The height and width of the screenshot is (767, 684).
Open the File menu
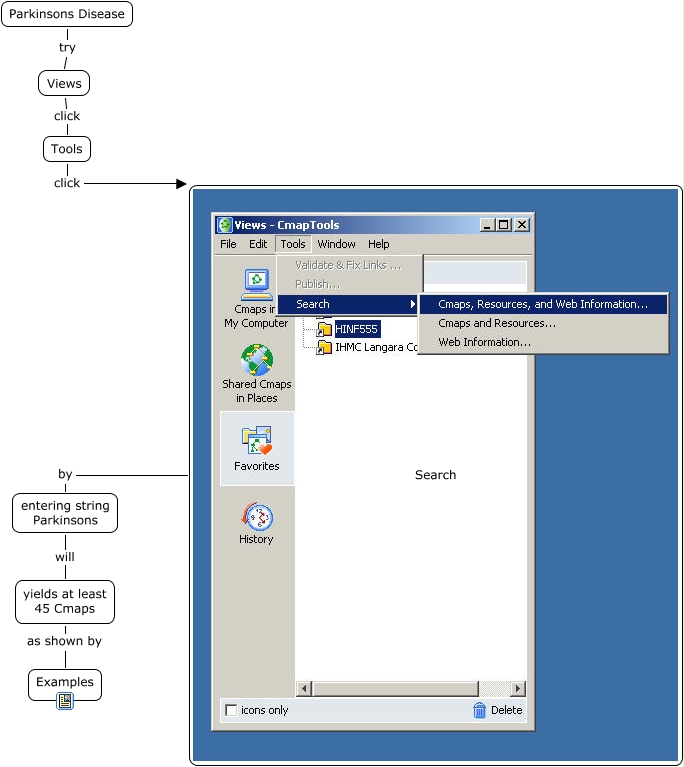[228, 244]
